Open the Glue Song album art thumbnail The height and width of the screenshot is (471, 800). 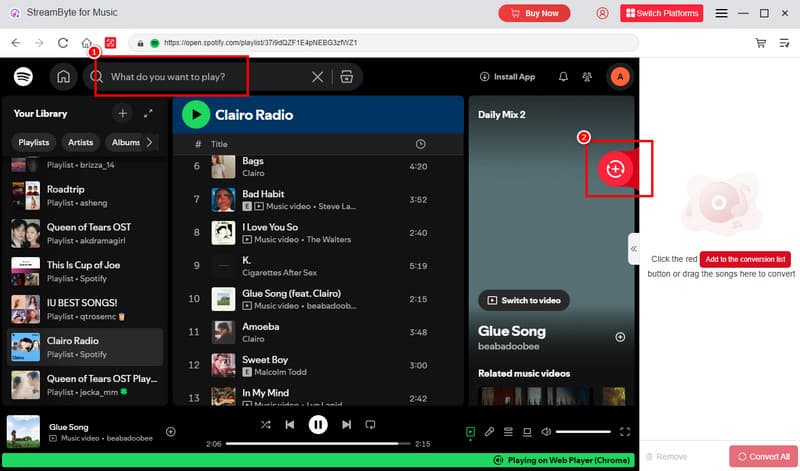(x=23, y=432)
